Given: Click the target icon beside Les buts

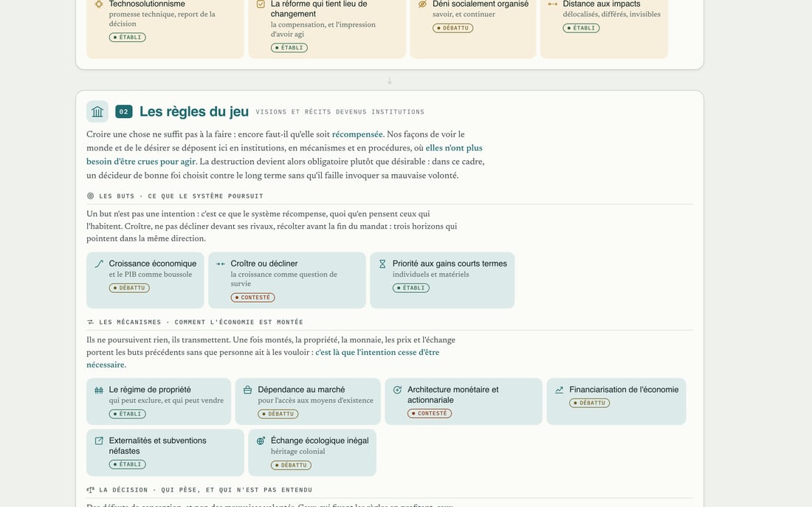Looking at the screenshot, I should click(91, 196).
